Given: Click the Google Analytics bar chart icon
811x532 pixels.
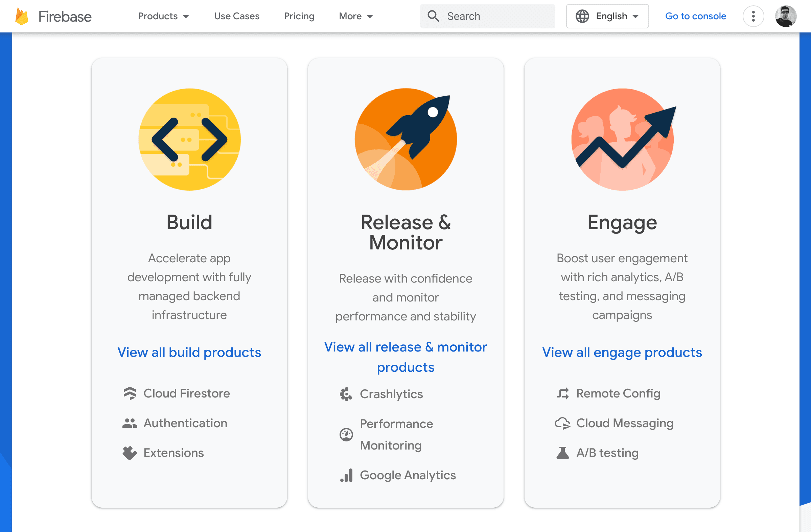Looking at the screenshot, I should [346, 475].
